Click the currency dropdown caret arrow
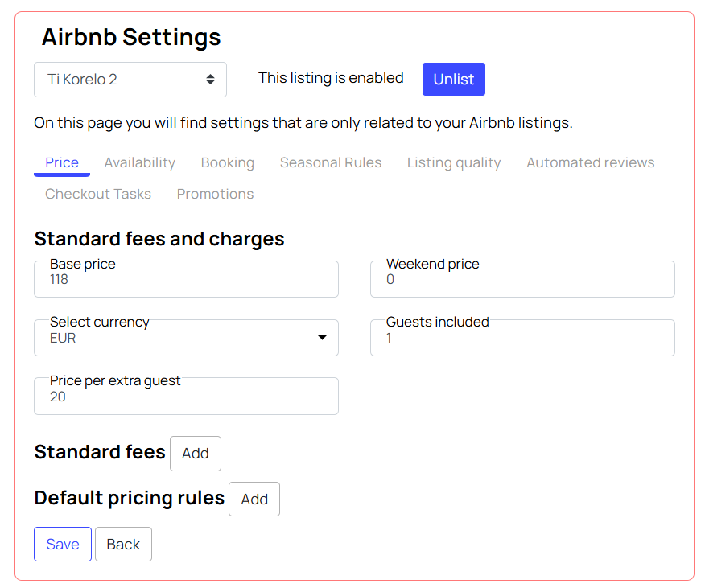Image resolution: width=705 pixels, height=588 pixels. click(x=323, y=337)
